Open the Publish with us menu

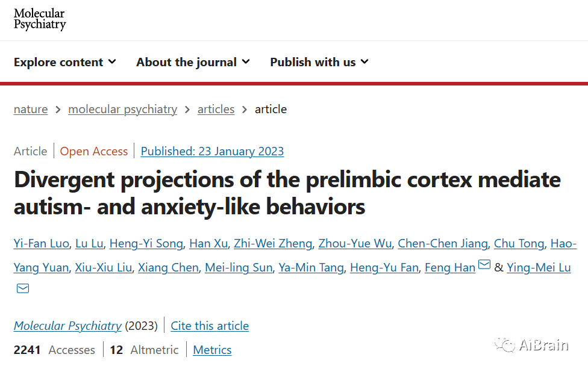pyautogui.click(x=319, y=62)
